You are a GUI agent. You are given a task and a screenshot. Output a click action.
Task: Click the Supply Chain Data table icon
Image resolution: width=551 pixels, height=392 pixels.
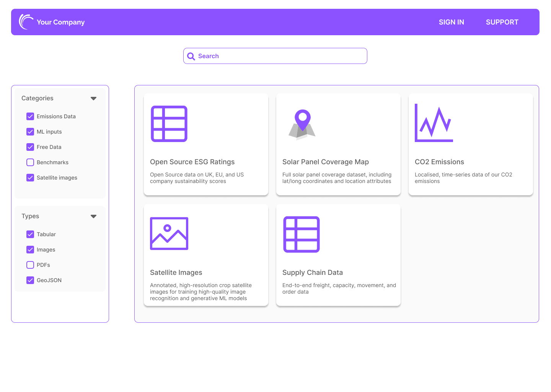(302, 234)
